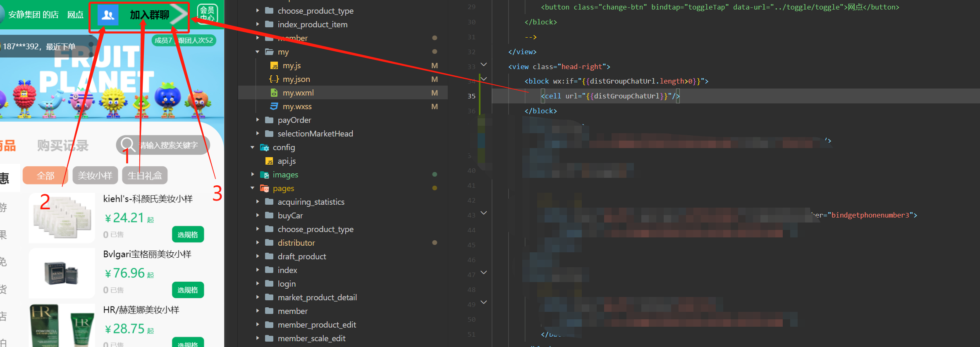The width and height of the screenshot is (980, 347).
Task: Expand the member_product_edit folder
Action: [x=258, y=325]
